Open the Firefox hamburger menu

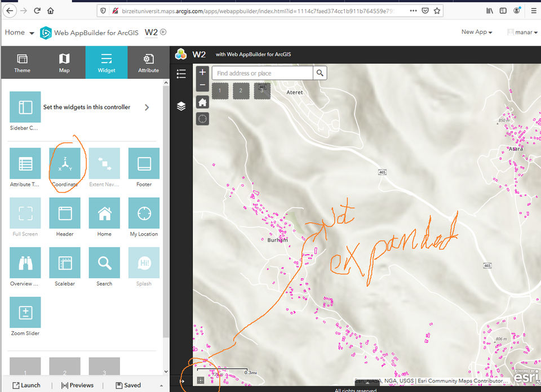[534, 11]
